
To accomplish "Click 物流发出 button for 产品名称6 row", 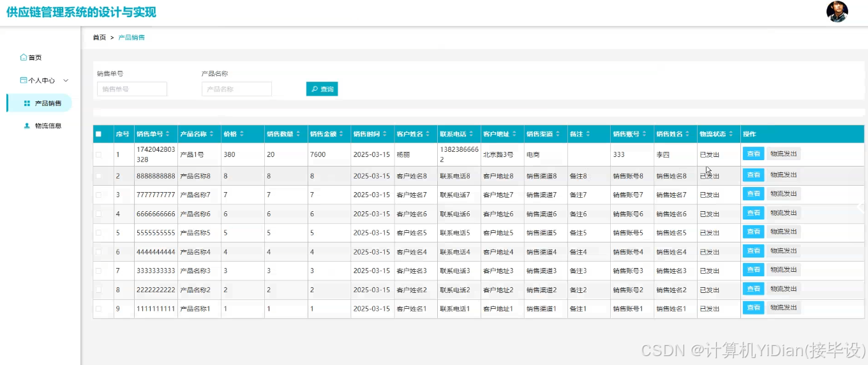I will (783, 212).
